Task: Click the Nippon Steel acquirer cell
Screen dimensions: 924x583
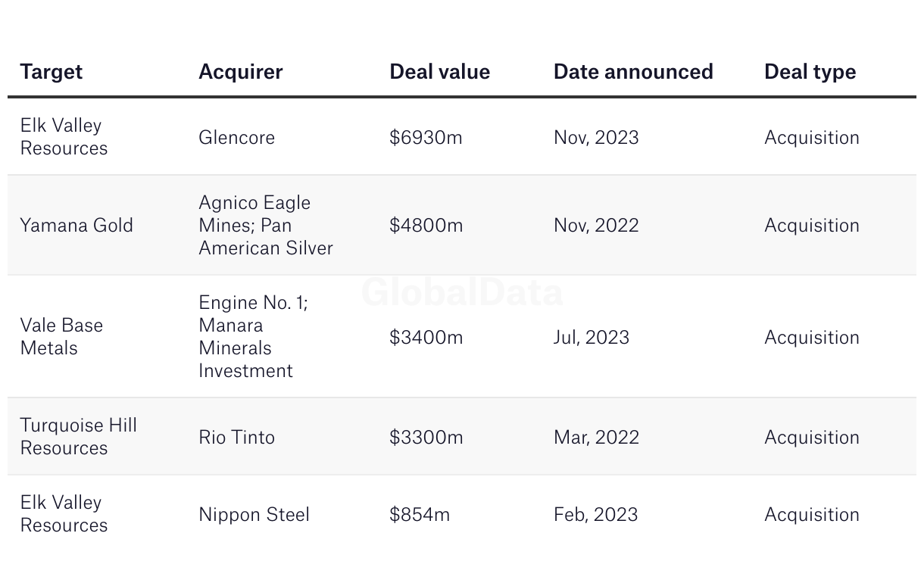Action: click(254, 514)
